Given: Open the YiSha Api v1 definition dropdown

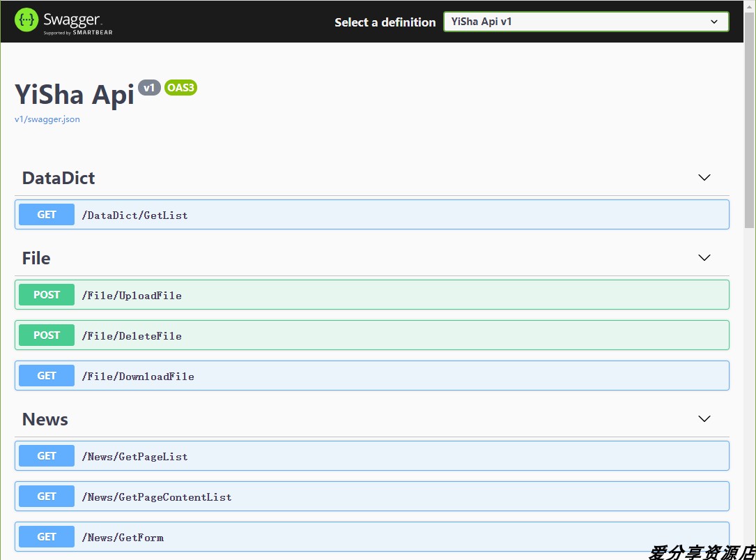Looking at the screenshot, I should click(586, 22).
